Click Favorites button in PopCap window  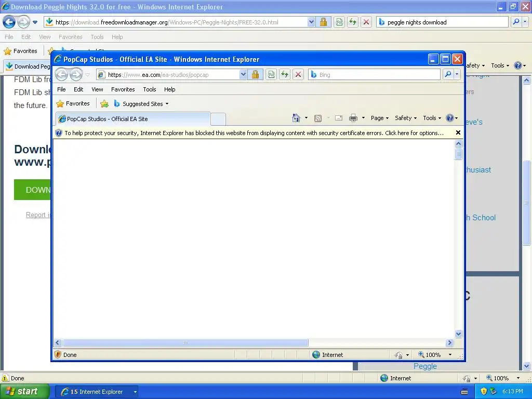73,103
